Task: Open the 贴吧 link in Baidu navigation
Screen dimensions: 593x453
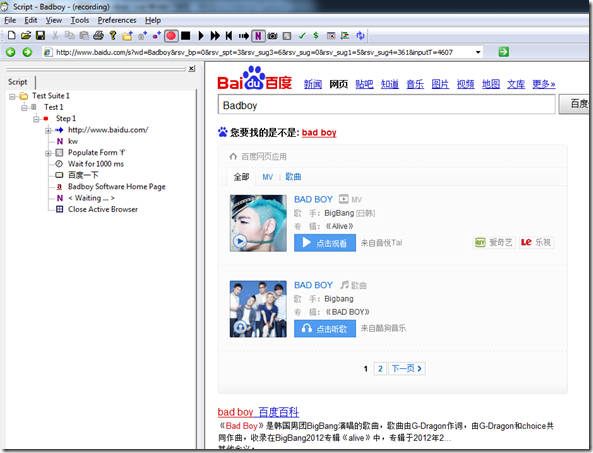Action: click(x=364, y=84)
